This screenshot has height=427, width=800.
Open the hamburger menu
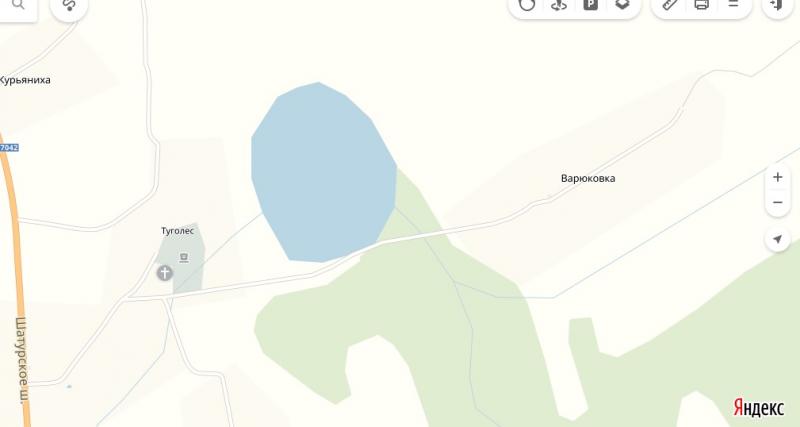733,4
